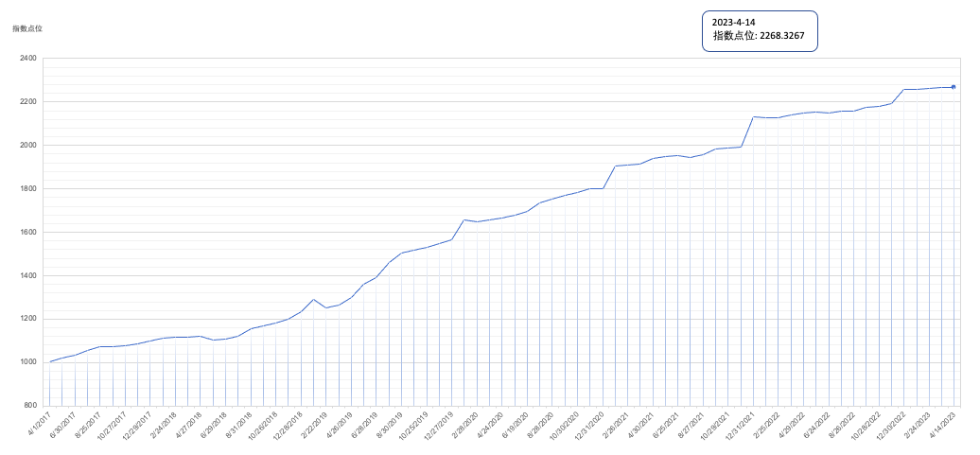Click the 800 y-axis label

pyautogui.click(x=31, y=406)
